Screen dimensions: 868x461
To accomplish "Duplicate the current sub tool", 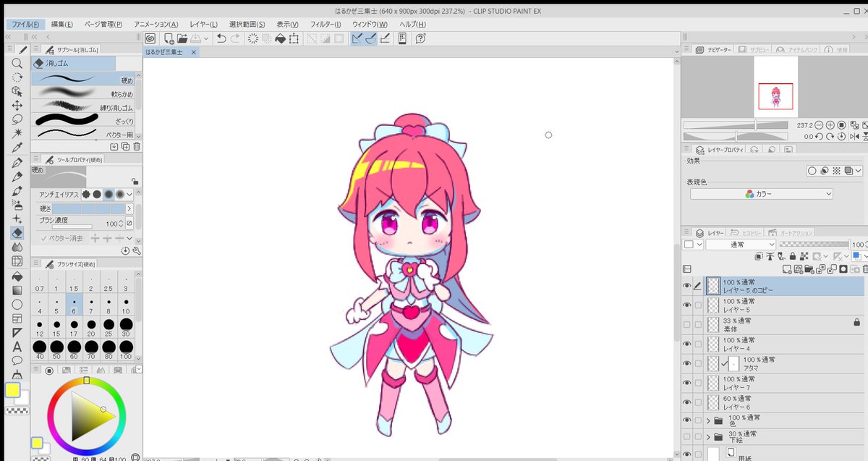I will click(x=125, y=146).
